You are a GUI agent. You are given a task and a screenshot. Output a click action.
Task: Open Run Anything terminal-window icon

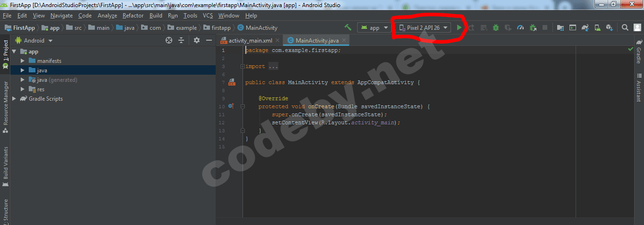tap(573, 27)
